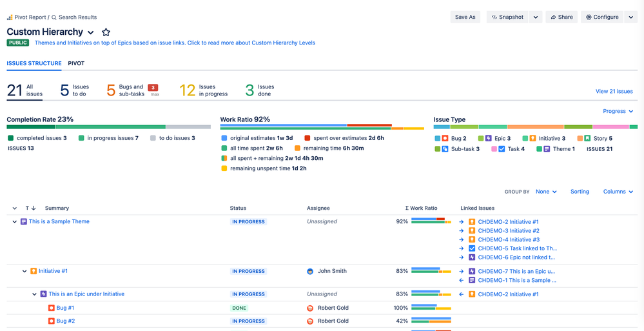This screenshot has width=644, height=331.
Task: Switch to the ISSUES STRUCTURE tab
Action: click(x=34, y=63)
